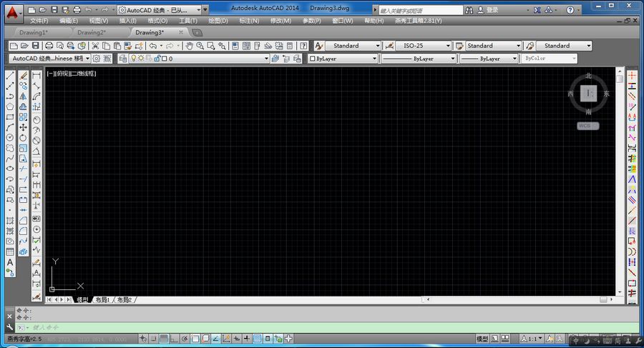Select the Line draw tool
This screenshot has height=348, width=644.
pos(10,76)
